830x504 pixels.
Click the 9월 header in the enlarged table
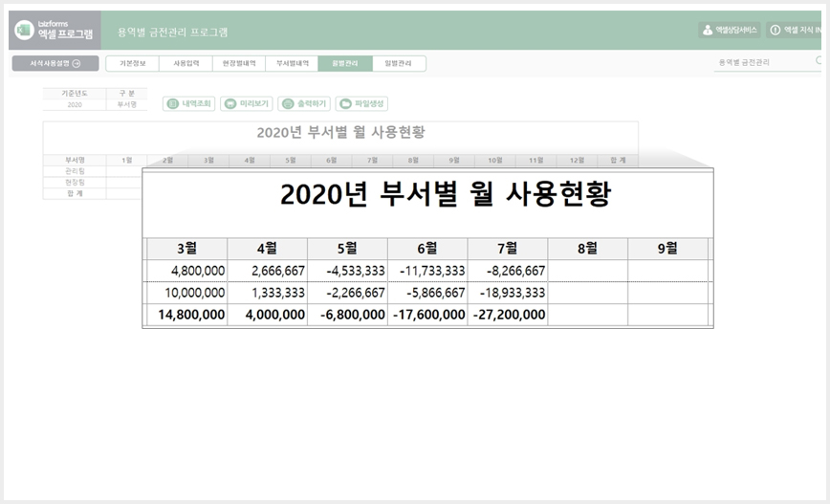pos(667,249)
